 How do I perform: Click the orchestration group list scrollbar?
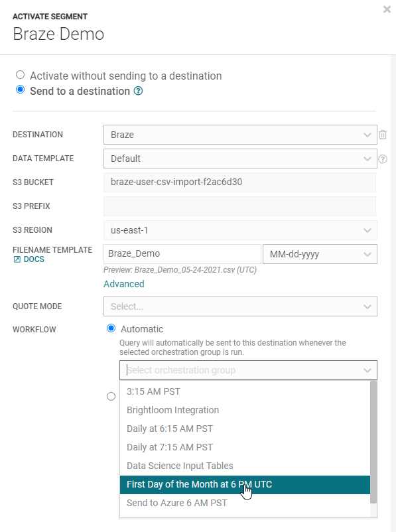click(x=373, y=442)
